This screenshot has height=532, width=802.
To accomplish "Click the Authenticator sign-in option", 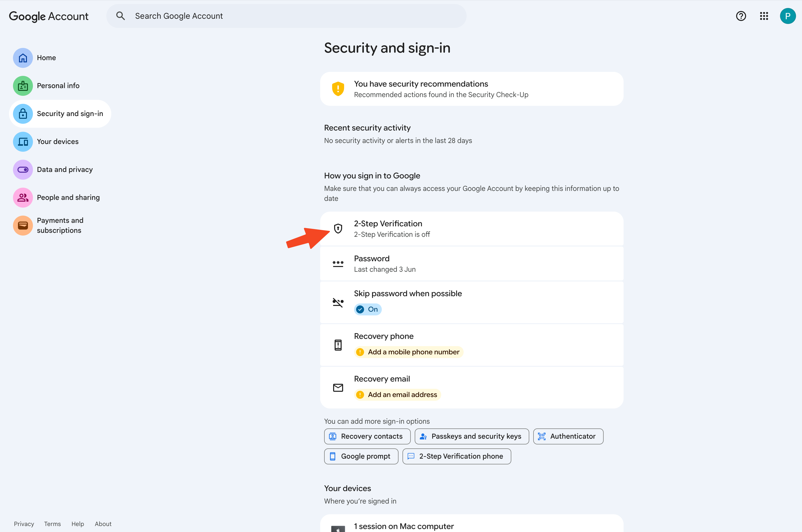I will click(568, 436).
